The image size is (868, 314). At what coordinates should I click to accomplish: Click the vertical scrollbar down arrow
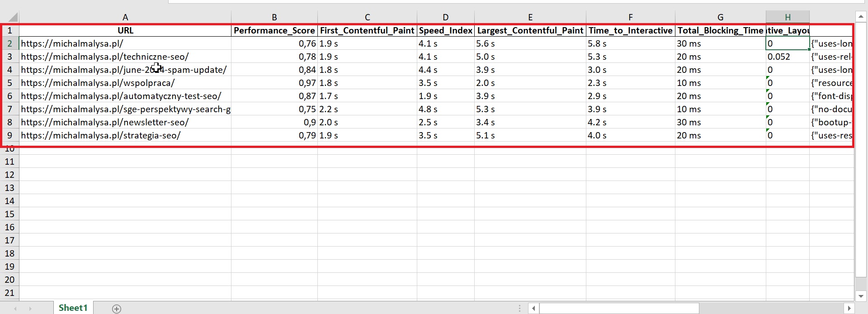point(861,296)
